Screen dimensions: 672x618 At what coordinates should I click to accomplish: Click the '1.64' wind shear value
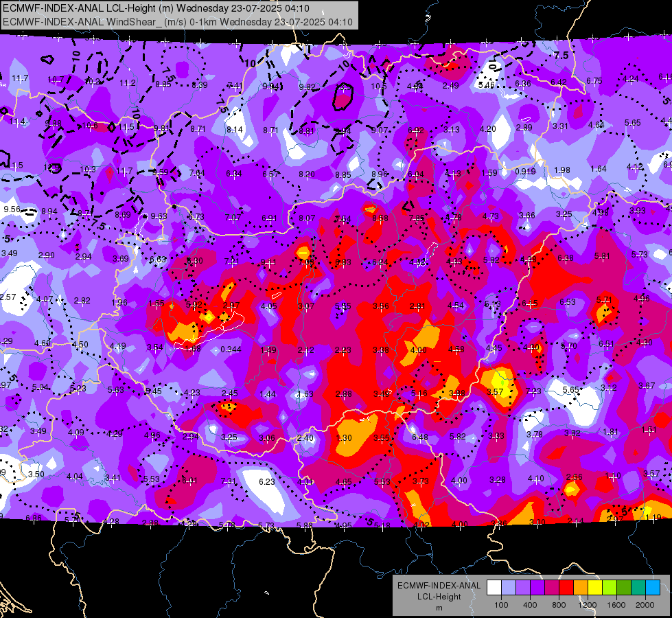pyautogui.click(x=599, y=169)
